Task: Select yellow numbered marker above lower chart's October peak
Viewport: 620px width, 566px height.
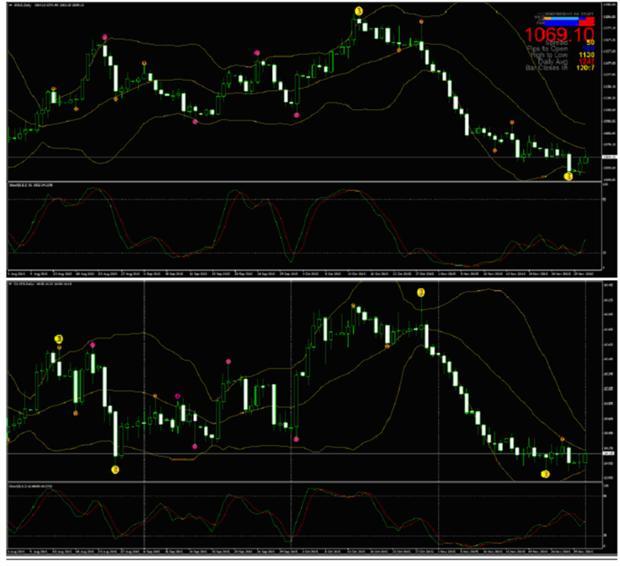Action: [421, 292]
